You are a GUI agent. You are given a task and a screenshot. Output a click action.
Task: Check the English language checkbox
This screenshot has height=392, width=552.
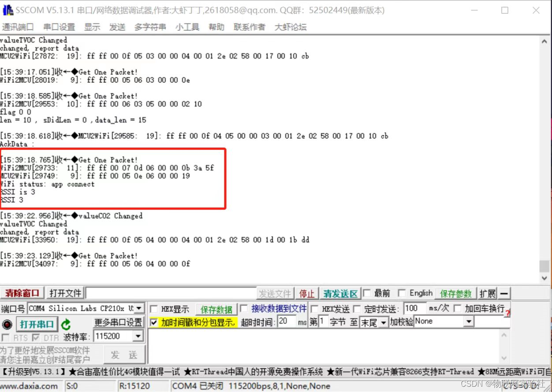pos(402,293)
